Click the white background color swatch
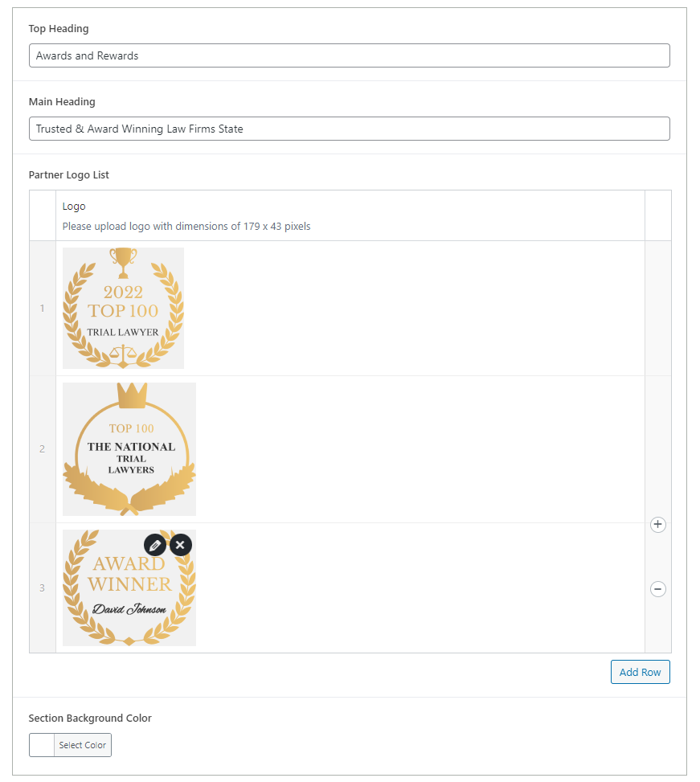Image resolution: width=700 pixels, height=782 pixels. (42, 745)
